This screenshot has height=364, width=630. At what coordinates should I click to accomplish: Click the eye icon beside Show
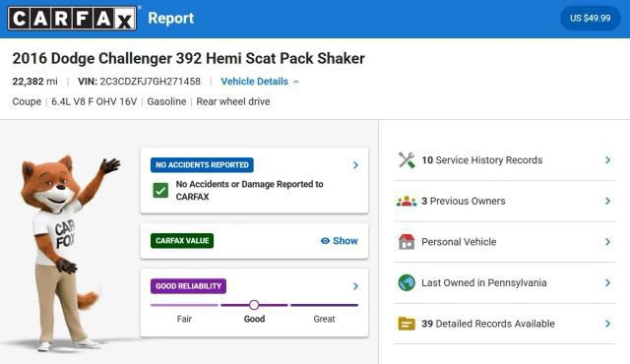325,241
